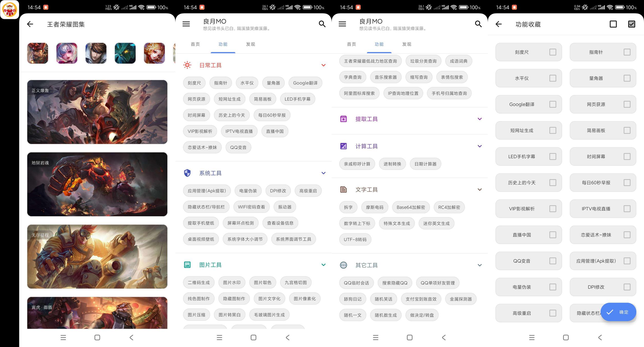Click the 系统工具 shield icon

click(x=187, y=173)
